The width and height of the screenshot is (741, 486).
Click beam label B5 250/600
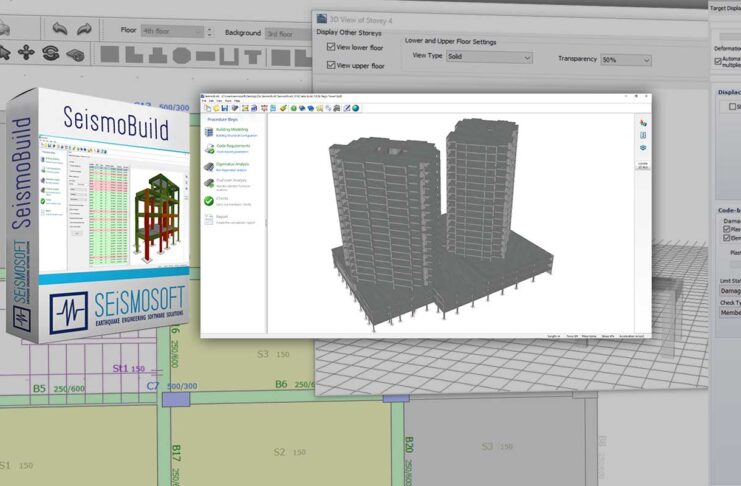pyautogui.click(x=59, y=389)
